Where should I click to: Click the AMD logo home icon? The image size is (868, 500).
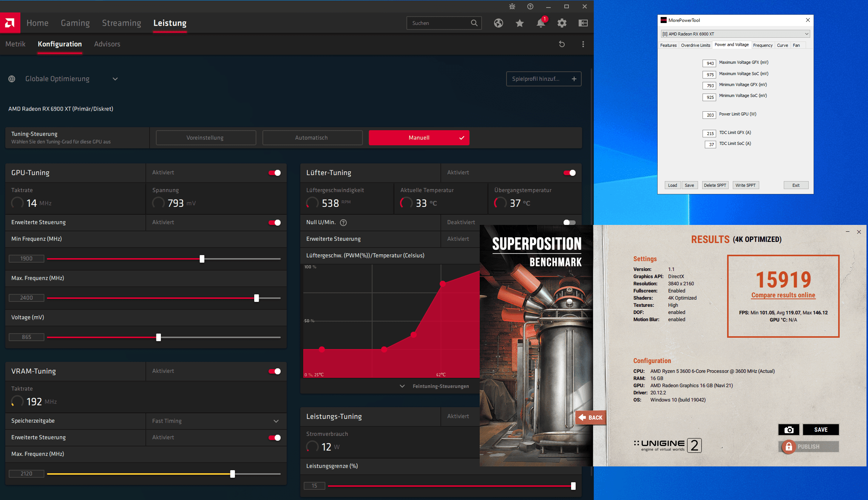[10, 23]
